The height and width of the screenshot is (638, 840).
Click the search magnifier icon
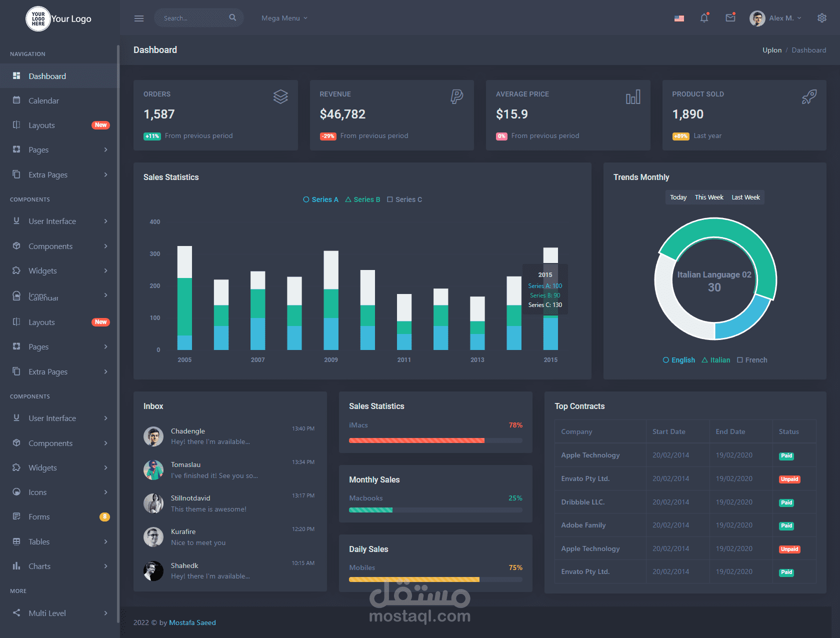(x=232, y=17)
